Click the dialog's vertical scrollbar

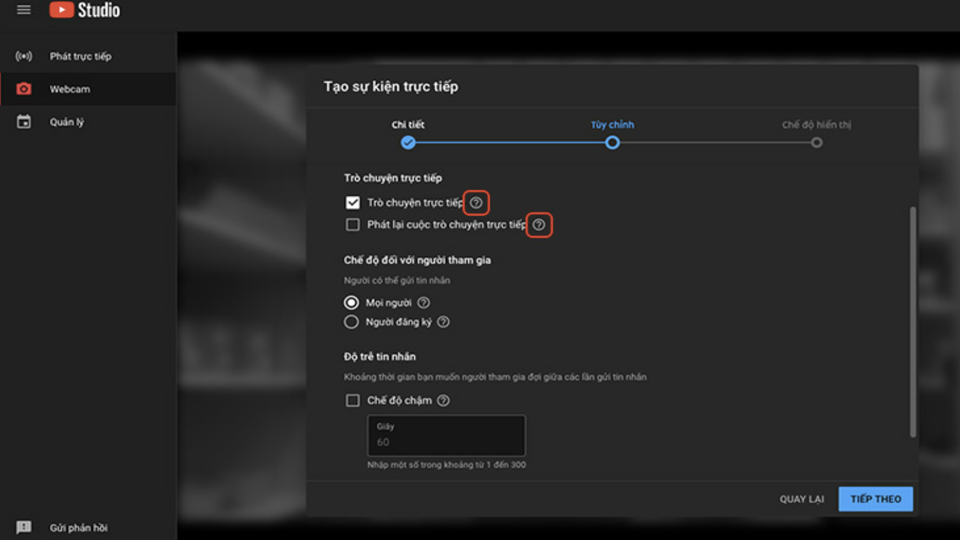pyautogui.click(x=913, y=321)
